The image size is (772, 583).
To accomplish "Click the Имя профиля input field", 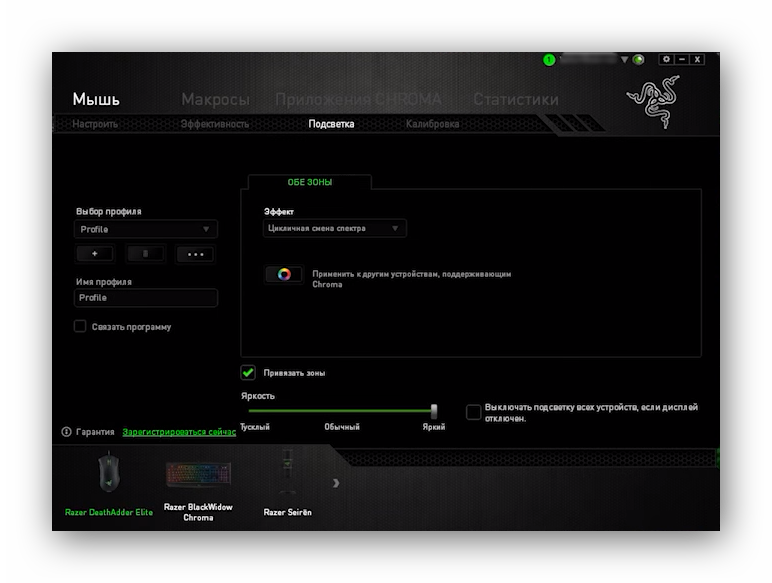I will pos(146,297).
